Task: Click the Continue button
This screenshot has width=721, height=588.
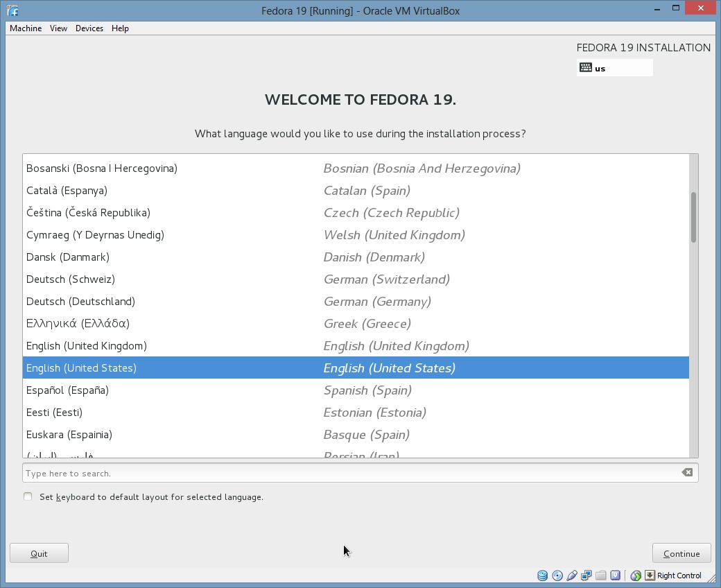Action: coord(681,553)
